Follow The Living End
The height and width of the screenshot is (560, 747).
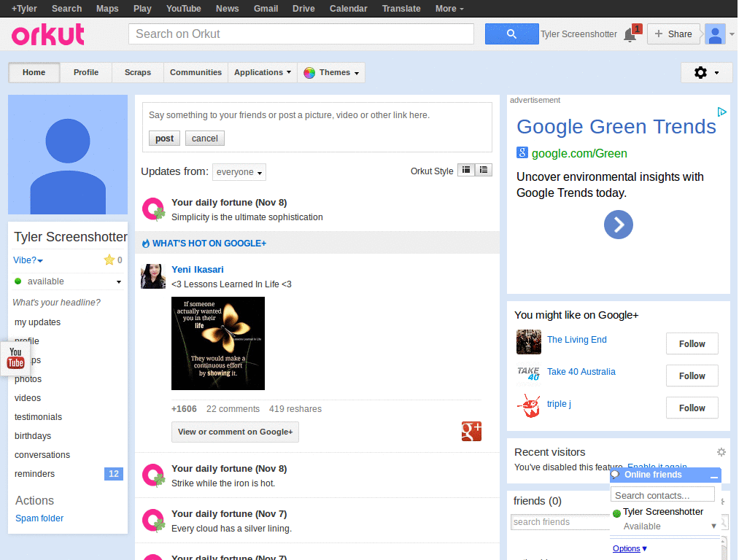(x=692, y=344)
